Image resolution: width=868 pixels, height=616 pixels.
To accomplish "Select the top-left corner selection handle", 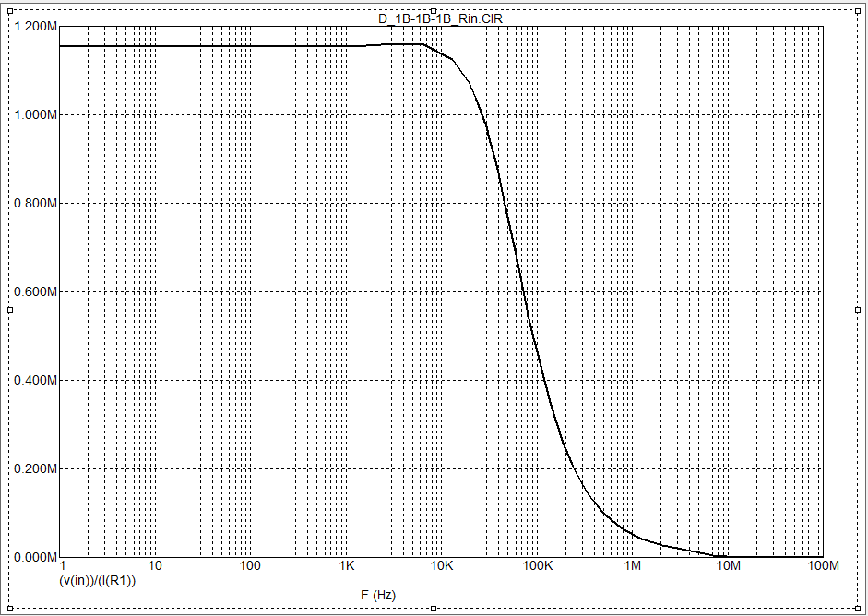I will [10, 10].
